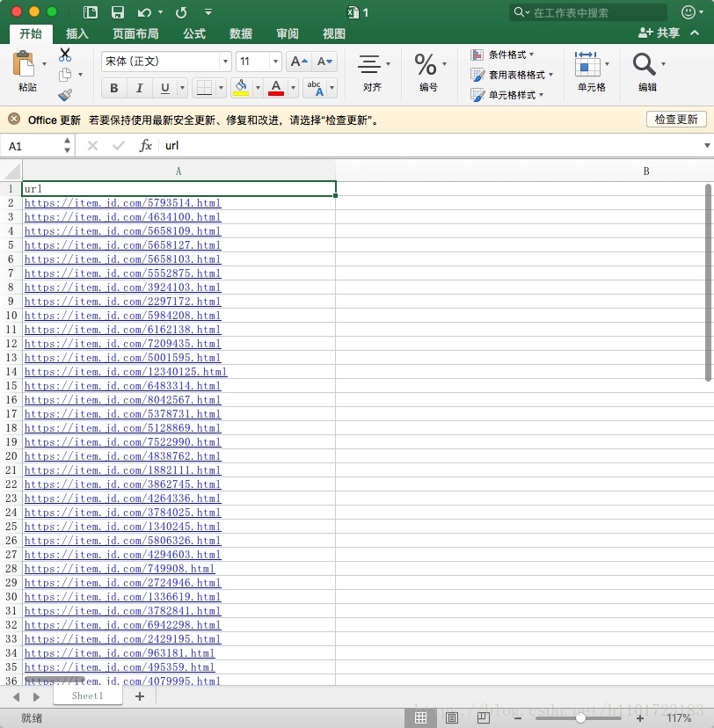Toggle italic formatting

pos(139,88)
